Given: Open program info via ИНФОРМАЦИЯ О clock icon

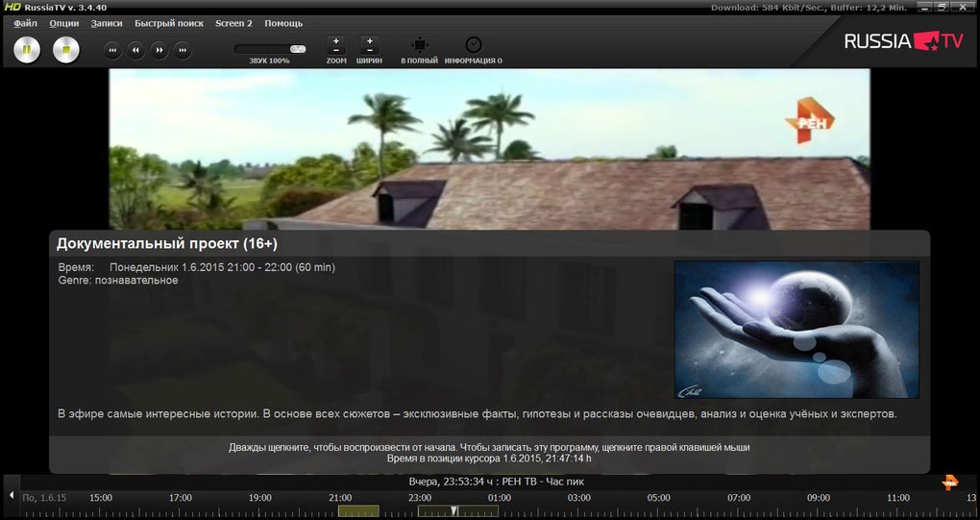Looking at the screenshot, I should [474, 45].
